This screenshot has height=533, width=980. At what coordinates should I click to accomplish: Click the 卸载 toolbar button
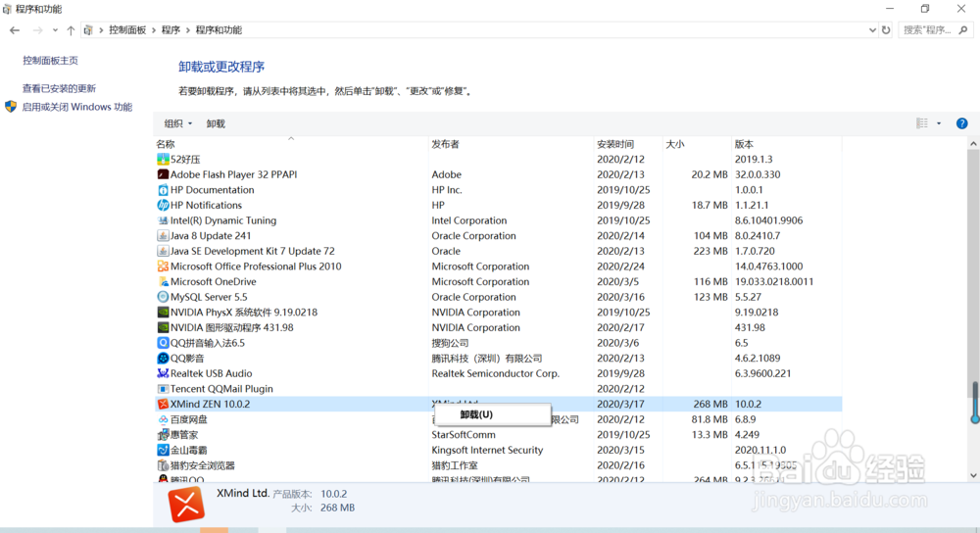point(216,123)
